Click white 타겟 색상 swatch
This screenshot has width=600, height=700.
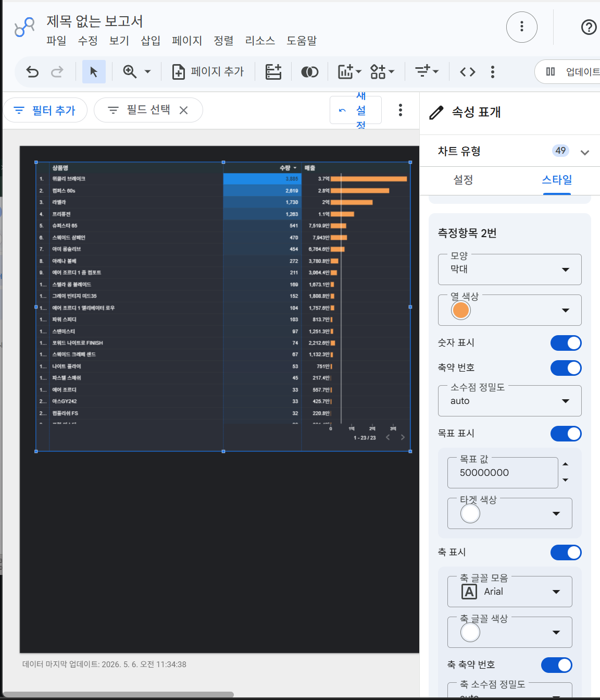470,513
